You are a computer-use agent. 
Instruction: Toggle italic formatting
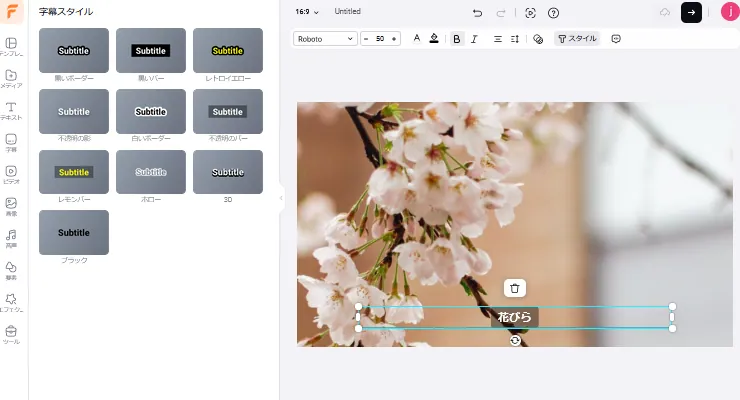(474, 39)
